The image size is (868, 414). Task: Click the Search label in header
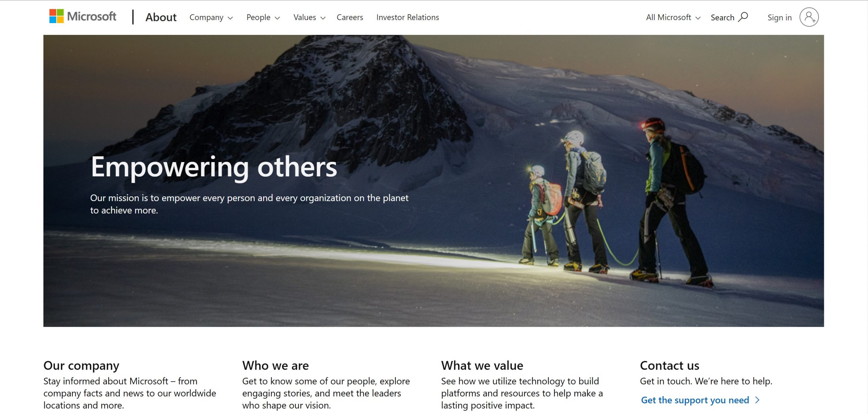[x=722, y=18]
